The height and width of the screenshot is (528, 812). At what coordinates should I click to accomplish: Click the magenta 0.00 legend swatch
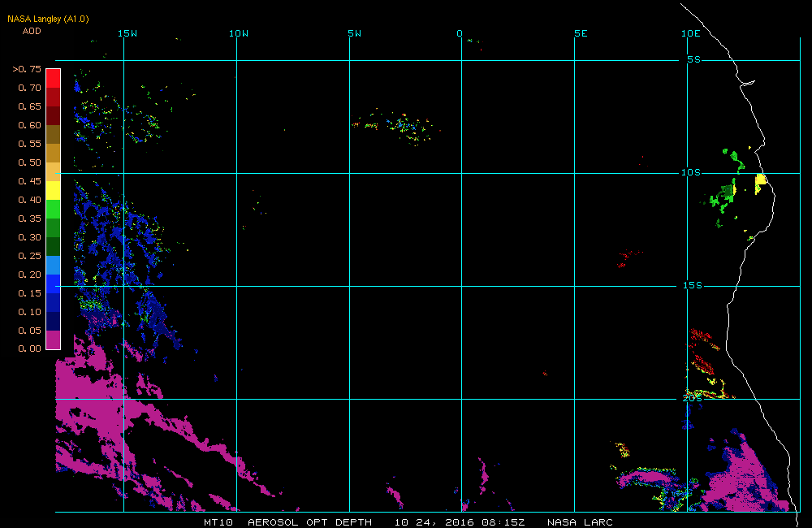point(53,340)
